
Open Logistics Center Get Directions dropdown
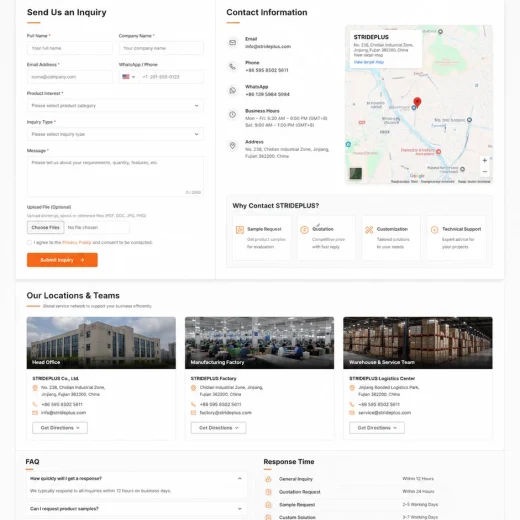(377, 428)
